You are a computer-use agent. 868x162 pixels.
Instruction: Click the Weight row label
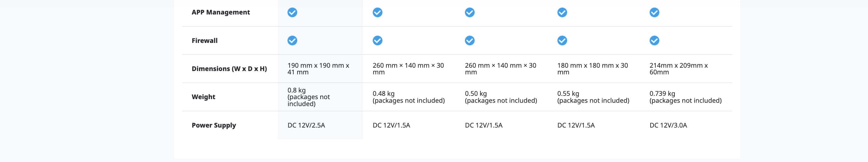click(203, 97)
